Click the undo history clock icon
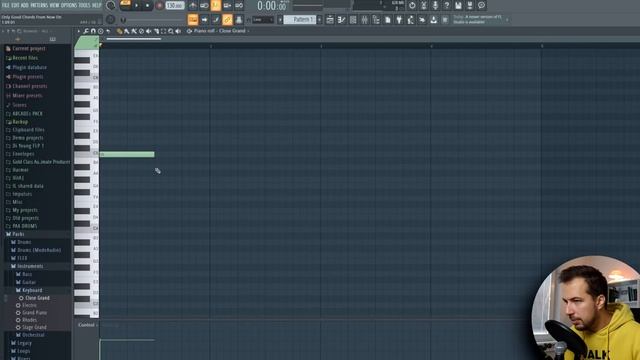This screenshot has width=640, height=360. tap(412, 5)
